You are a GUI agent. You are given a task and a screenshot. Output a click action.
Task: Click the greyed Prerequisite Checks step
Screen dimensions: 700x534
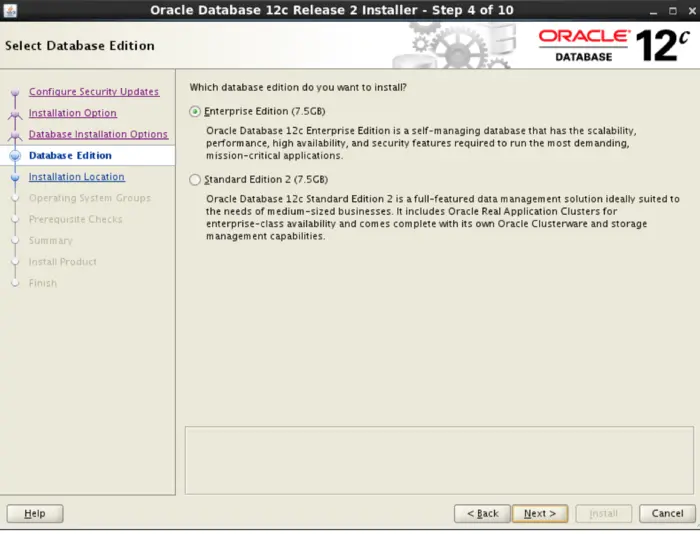coord(75,219)
